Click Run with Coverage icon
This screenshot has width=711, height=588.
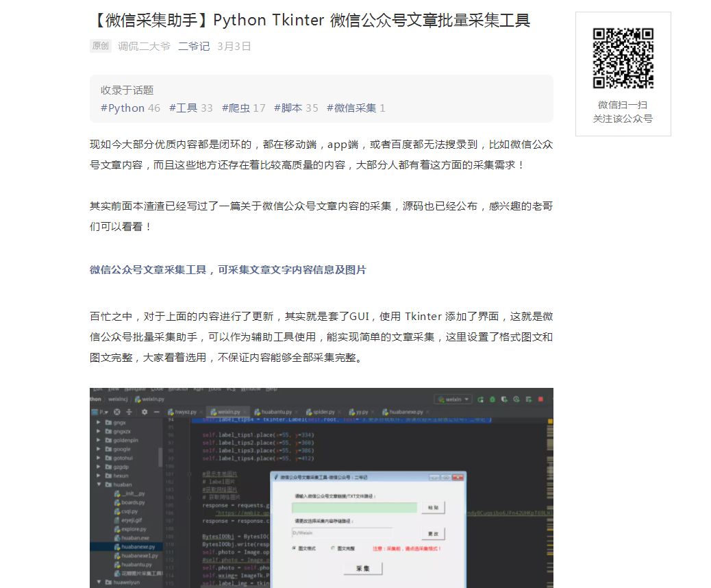click(x=504, y=400)
